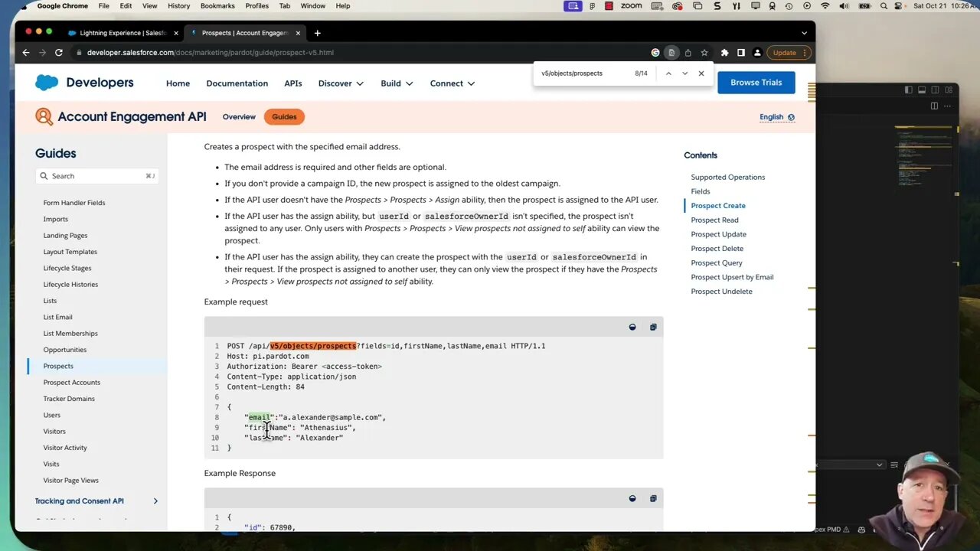Jump to Prospect Upsert by Email
The height and width of the screenshot is (551, 980).
coord(732,277)
